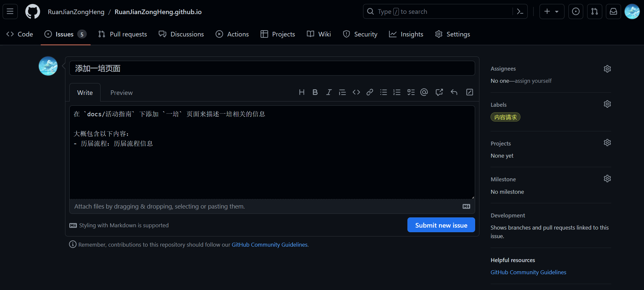Viewport: 644px width, 290px height.
Task: Insert heading with the H icon
Action: click(302, 92)
